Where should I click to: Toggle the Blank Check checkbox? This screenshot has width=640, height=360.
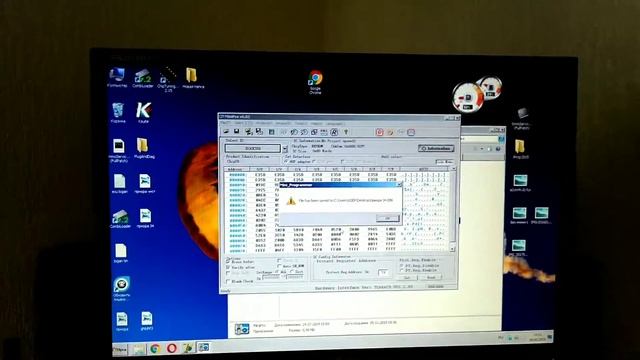tap(228, 281)
